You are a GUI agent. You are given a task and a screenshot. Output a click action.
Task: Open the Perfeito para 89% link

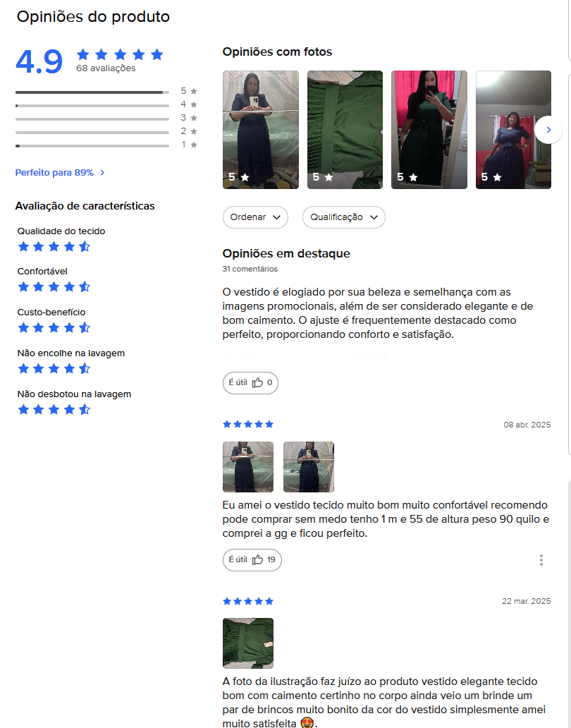(54, 173)
